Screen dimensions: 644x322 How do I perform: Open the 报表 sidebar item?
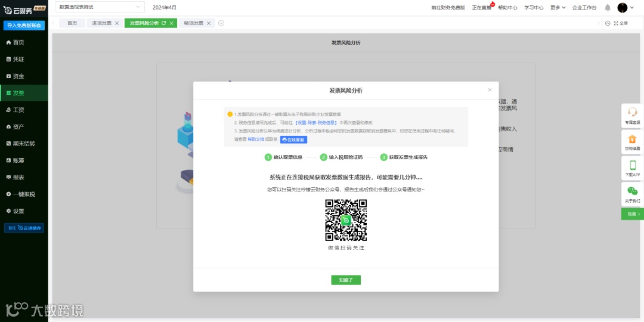point(24,177)
